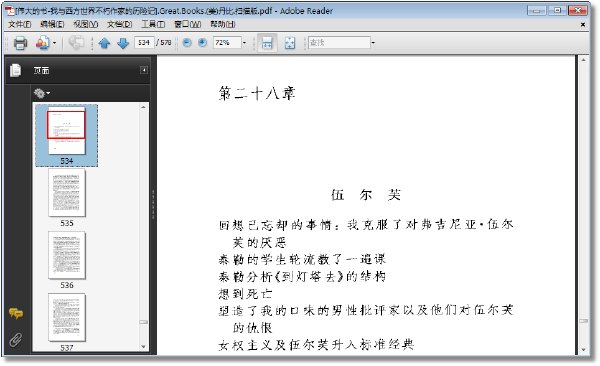This screenshot has width=600, height=366.
Task: Close the document with menu bar X
Action: (583, 25)
